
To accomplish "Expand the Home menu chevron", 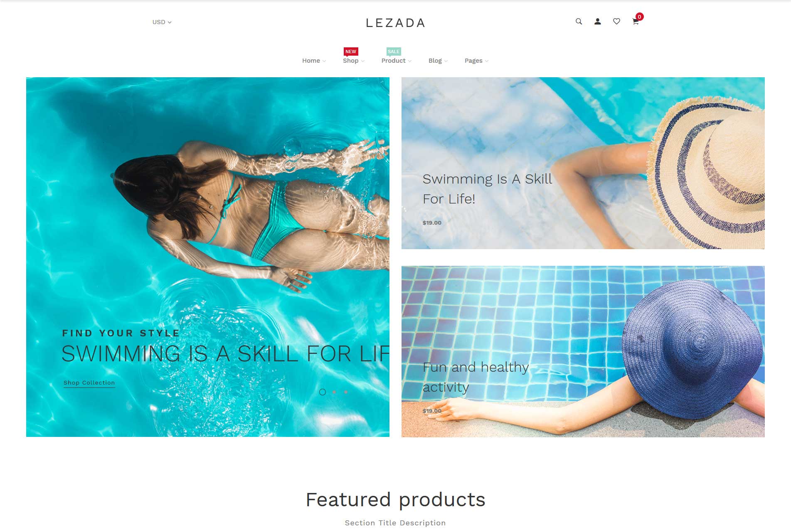I will [x=324, y=61].
